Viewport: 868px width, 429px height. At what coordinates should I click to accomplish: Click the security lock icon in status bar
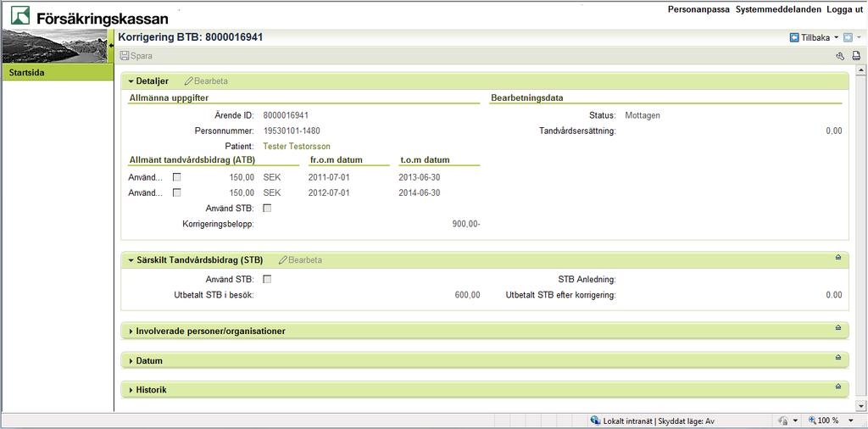click(784, 421)
